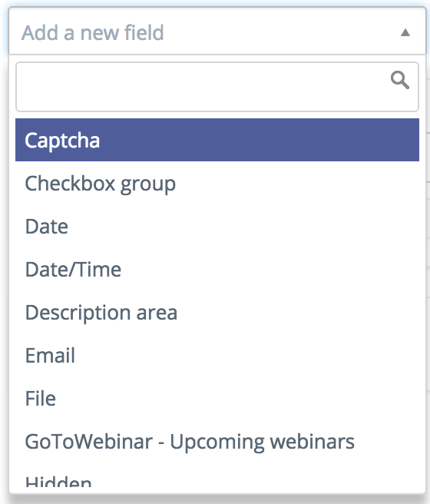Collapse the dropdown using the triangle arrow
This screenshot has width=430, height=504.
405,32
